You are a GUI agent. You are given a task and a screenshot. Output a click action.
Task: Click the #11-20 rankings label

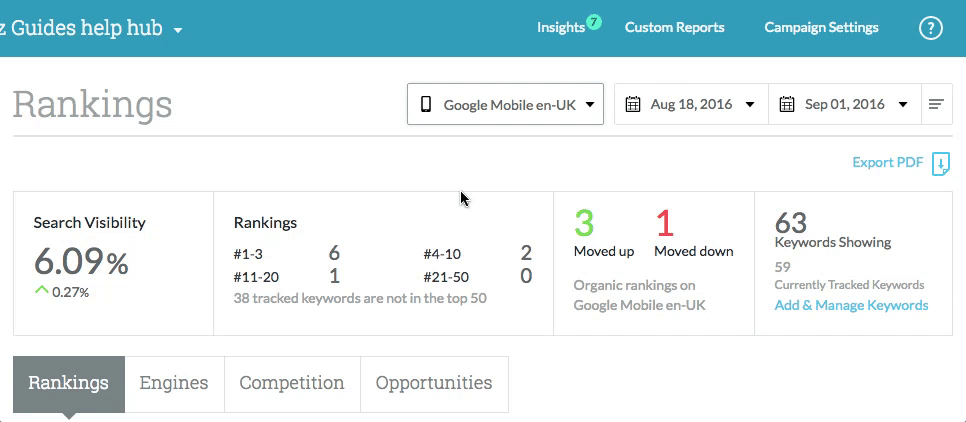[x=256, y=277]
